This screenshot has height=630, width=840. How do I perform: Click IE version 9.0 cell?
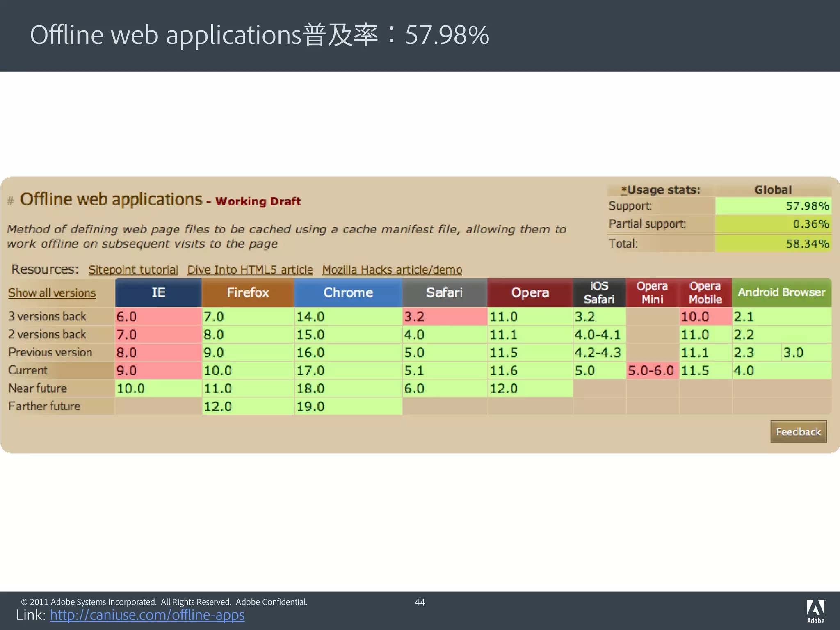[x=158, y=370]
